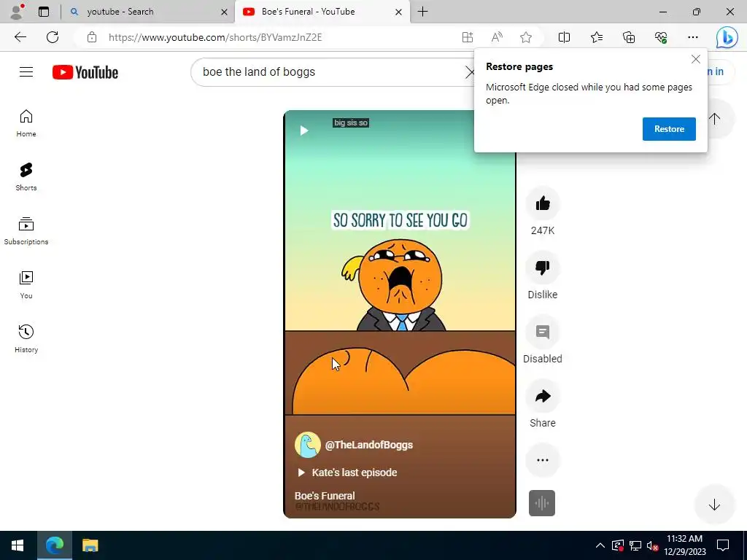The image size is (747, 560).
Task: Open Shorts in the sidebar
Action: (26, 177)
